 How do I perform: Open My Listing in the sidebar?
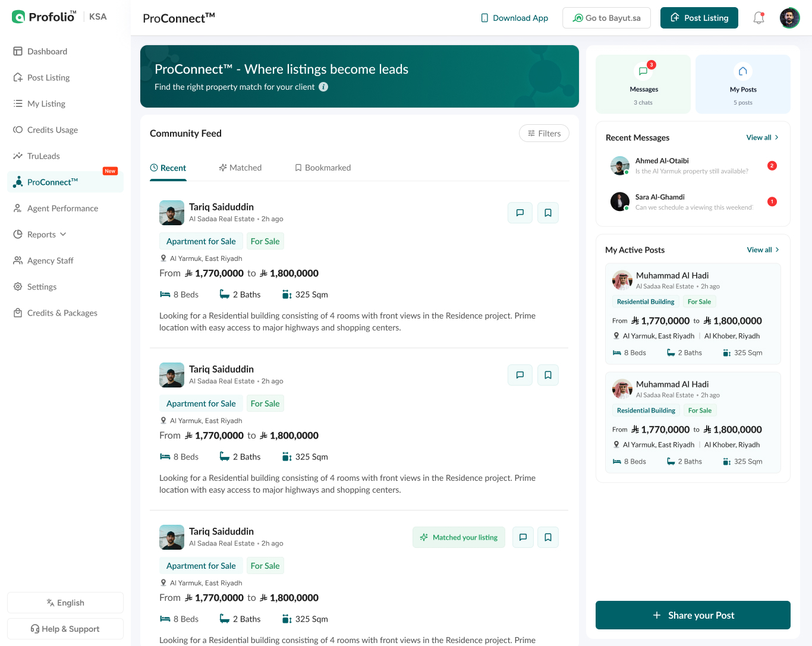tap(65, 103)
